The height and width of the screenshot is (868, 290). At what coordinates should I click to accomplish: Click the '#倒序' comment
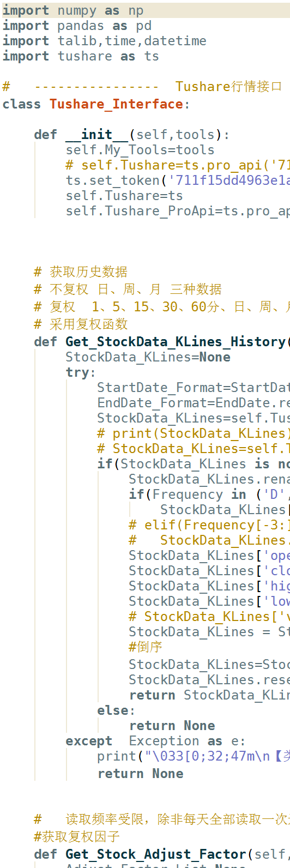(146, 647)
